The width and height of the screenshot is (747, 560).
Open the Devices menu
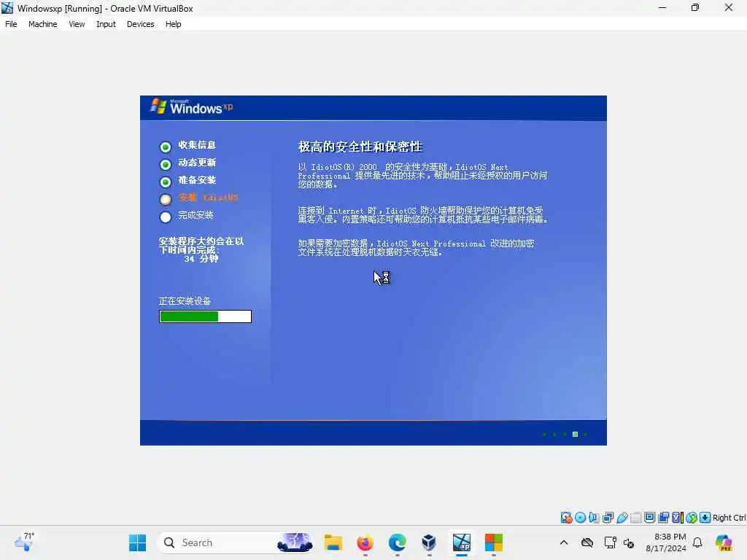coord(141,24)
